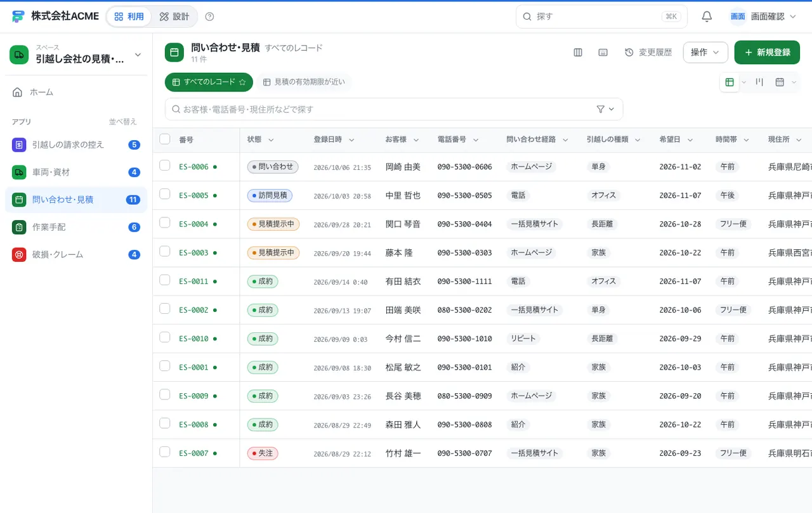The image size is (812, 513).
Task: Open the help question mark icon
Action: click(x=210, y=16)
